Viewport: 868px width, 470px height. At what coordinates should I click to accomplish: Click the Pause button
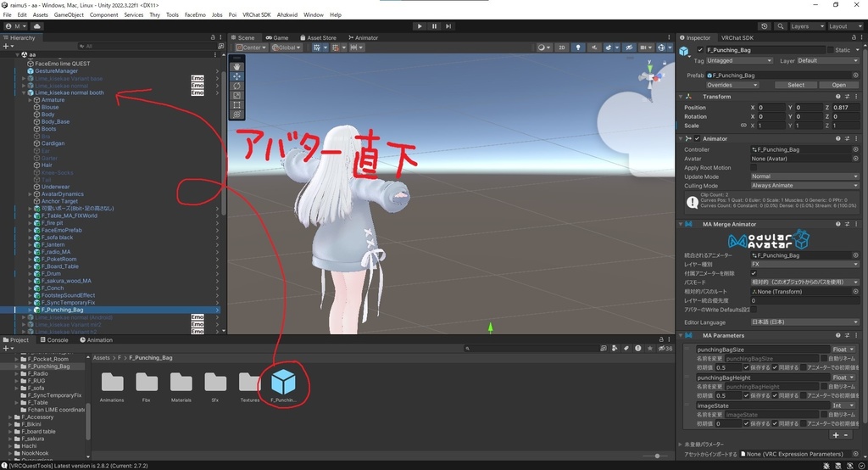[x=434, y=26]
